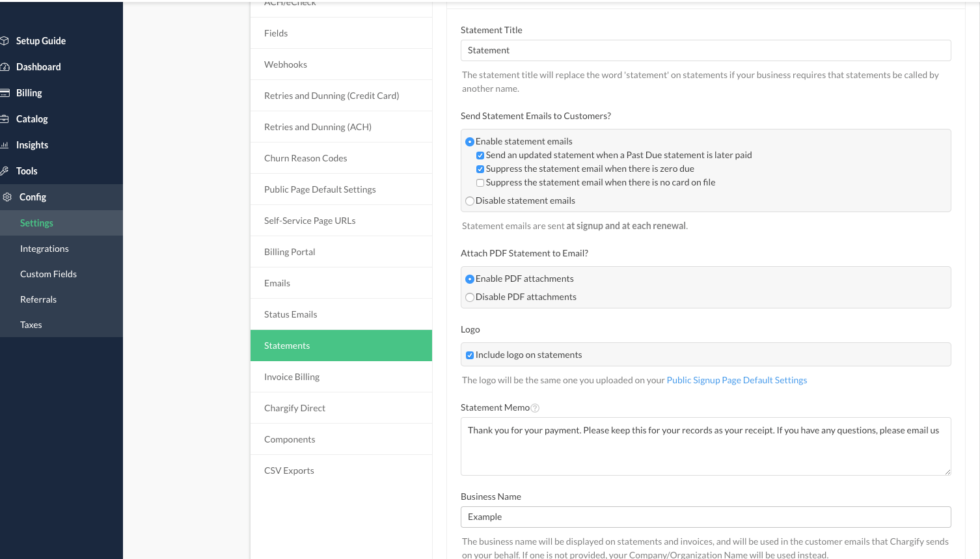Open Custom Fields under Config
This screenshot has height=559, width=980.
click(x=48, y=274)
